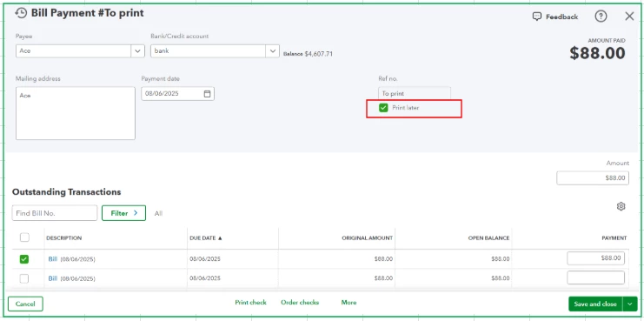Expand the Bank/Credit account dropdown
644x321 pixels.
272,51
